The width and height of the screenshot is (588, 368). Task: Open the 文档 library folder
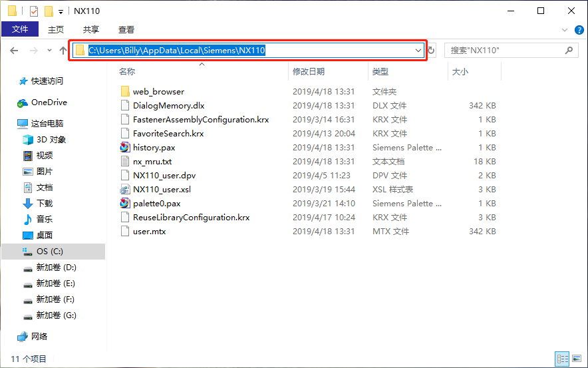tap(45, 187)
